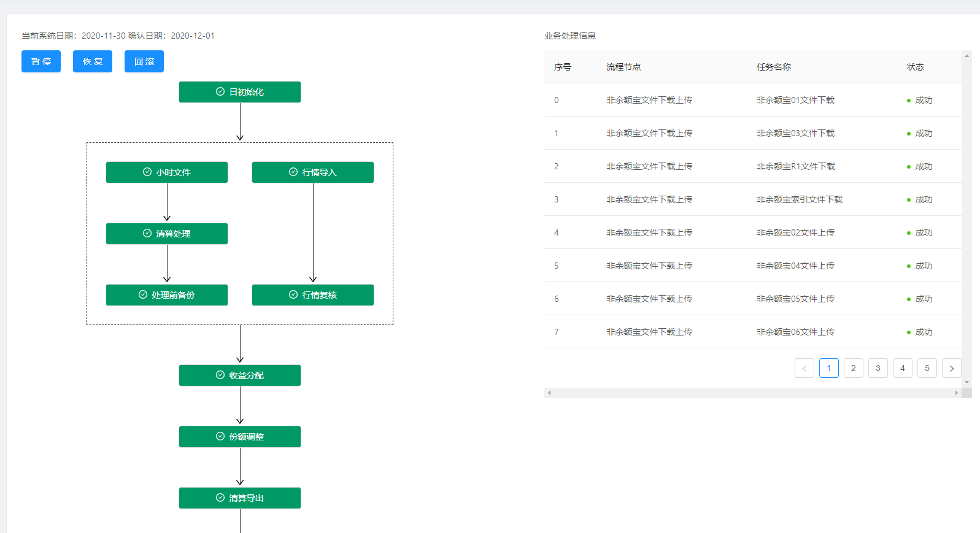Click task name 非余额宝03文件下载
Image resolution: width=980 pixels, height=533 pixels.
coord(795,133)
